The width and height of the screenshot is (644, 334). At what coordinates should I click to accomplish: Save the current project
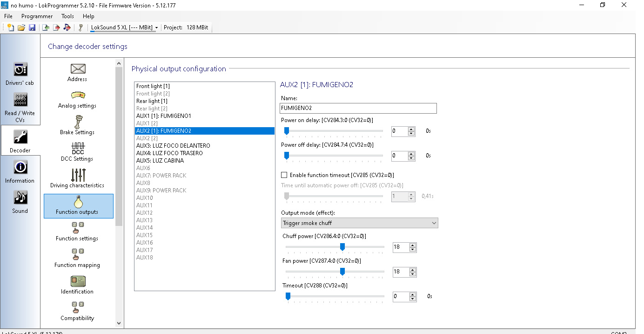(x=32, y=27)
